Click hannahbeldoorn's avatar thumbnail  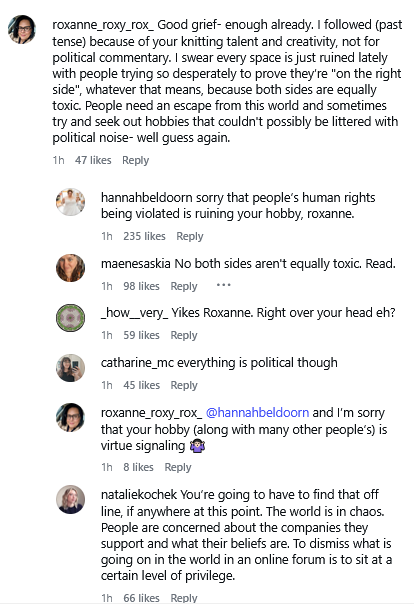[x=70, y=202]
